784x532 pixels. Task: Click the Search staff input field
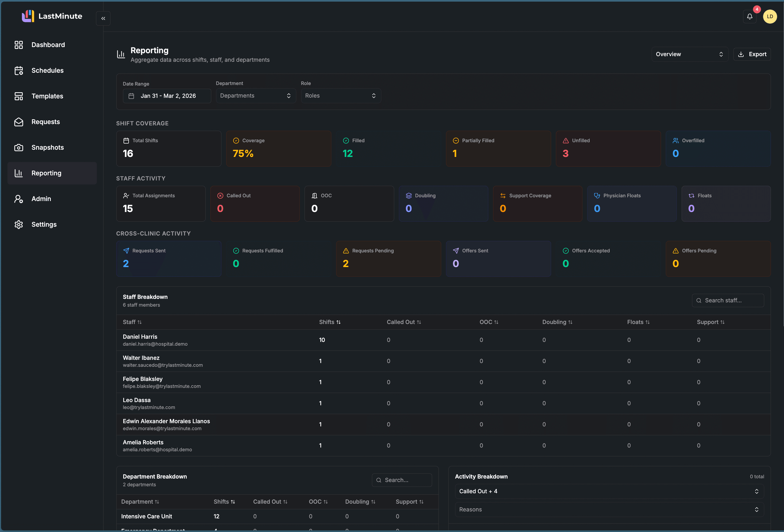tap(728, 300)
